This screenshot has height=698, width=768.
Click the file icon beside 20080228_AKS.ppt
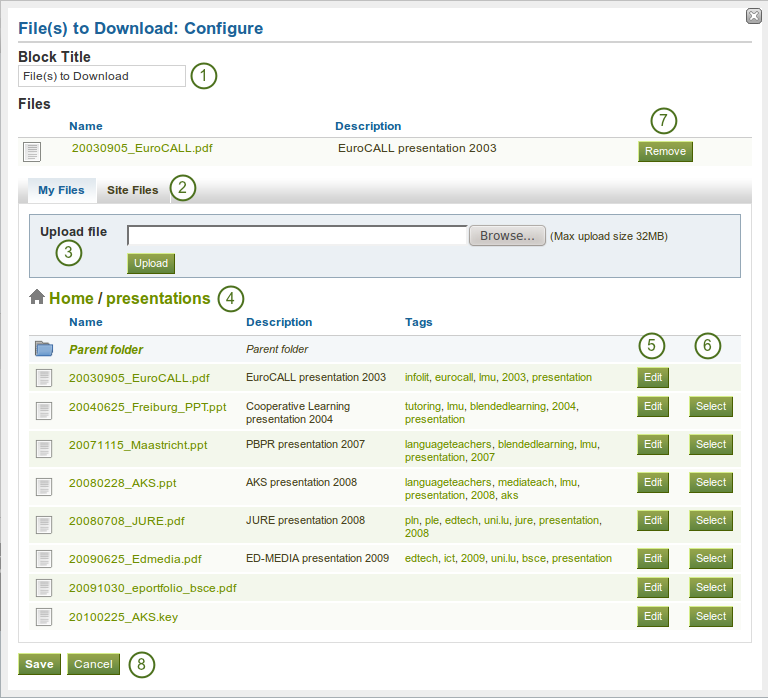pyautogui.click(x=43, y=485)
